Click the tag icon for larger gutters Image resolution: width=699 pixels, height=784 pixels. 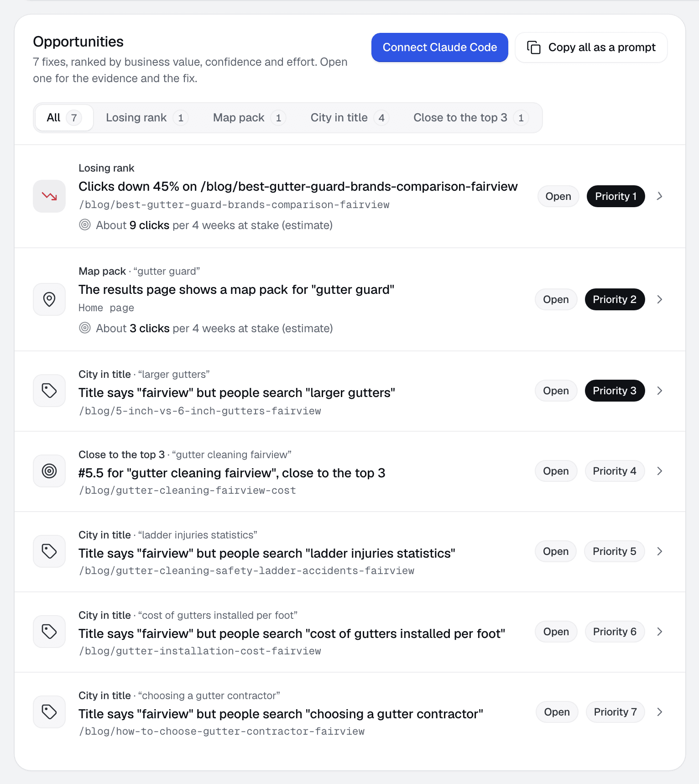[x=49, y=391]
